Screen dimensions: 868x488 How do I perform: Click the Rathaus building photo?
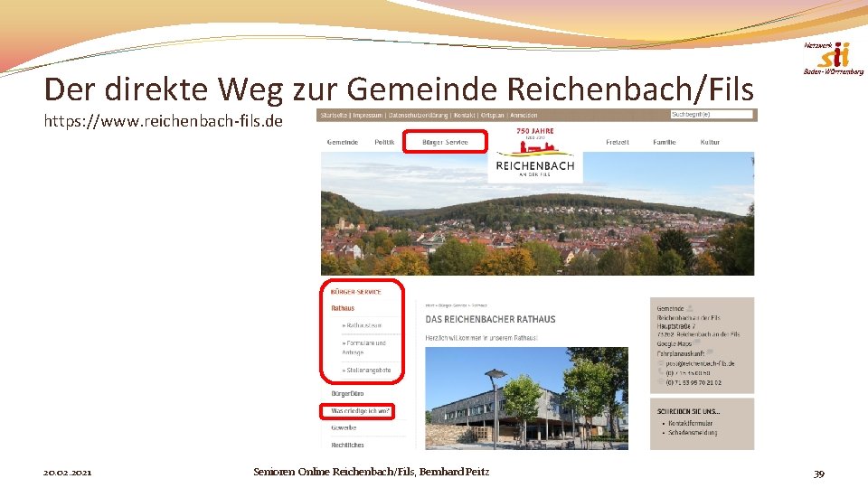click(x=526, y=399)
